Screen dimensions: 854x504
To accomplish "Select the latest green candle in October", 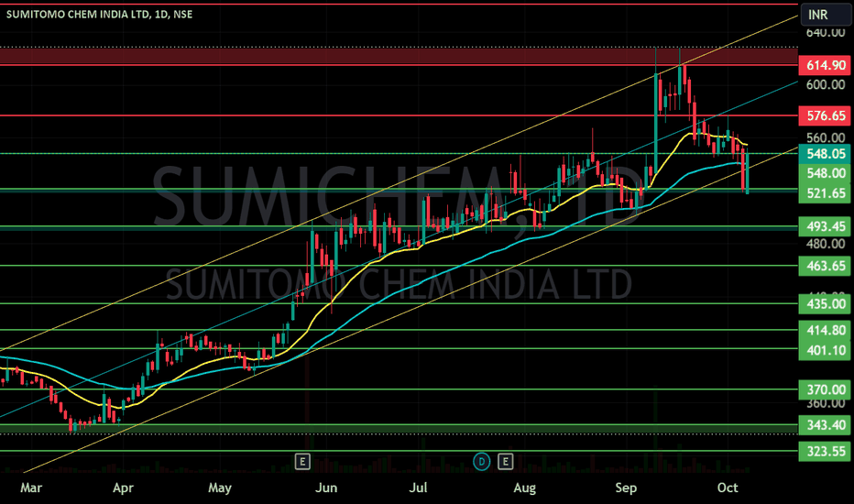I will 748,172.
